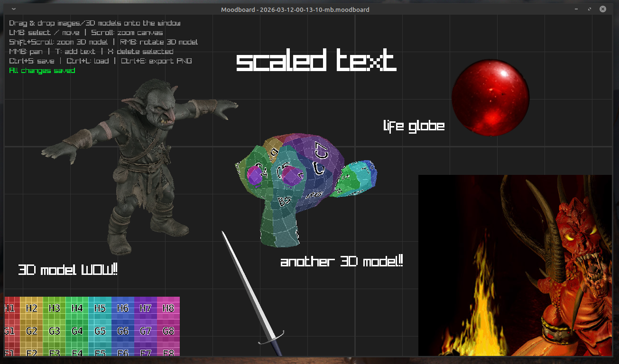Open the window menu arrow in title bar
Screen dimensions: 619x364
click(x=13, y=9)
